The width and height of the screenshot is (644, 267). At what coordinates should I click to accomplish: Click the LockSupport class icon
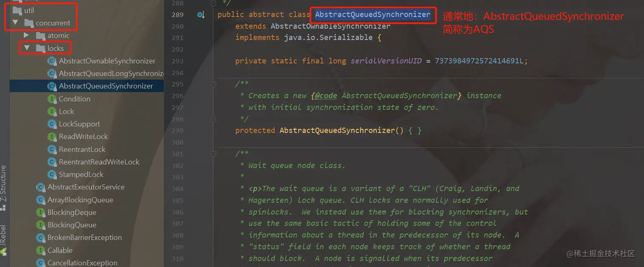click(x=52, y=124)
